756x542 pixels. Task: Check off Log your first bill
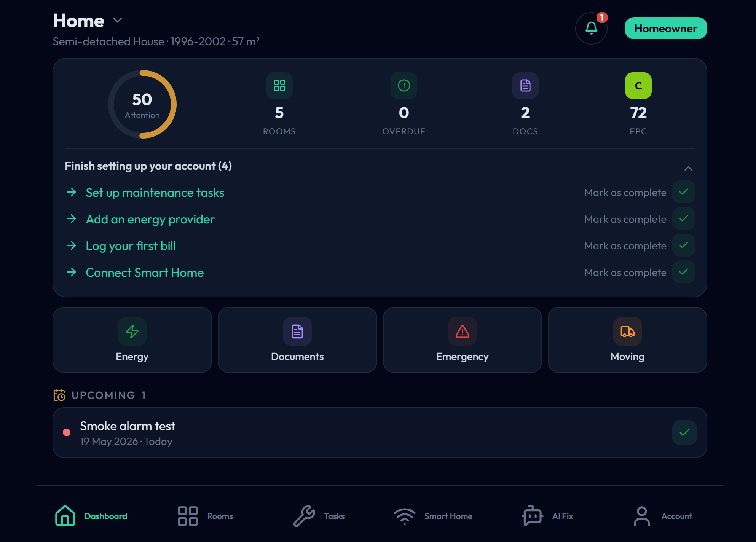coord(684,245)
